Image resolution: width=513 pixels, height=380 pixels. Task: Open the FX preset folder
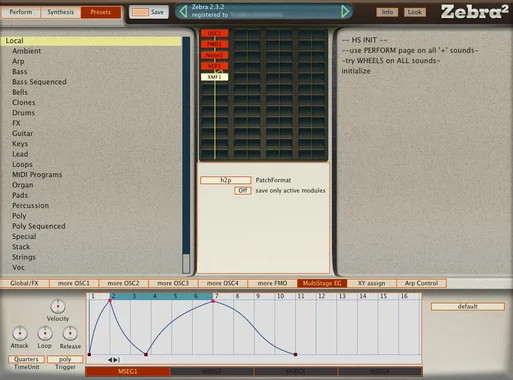16,123
